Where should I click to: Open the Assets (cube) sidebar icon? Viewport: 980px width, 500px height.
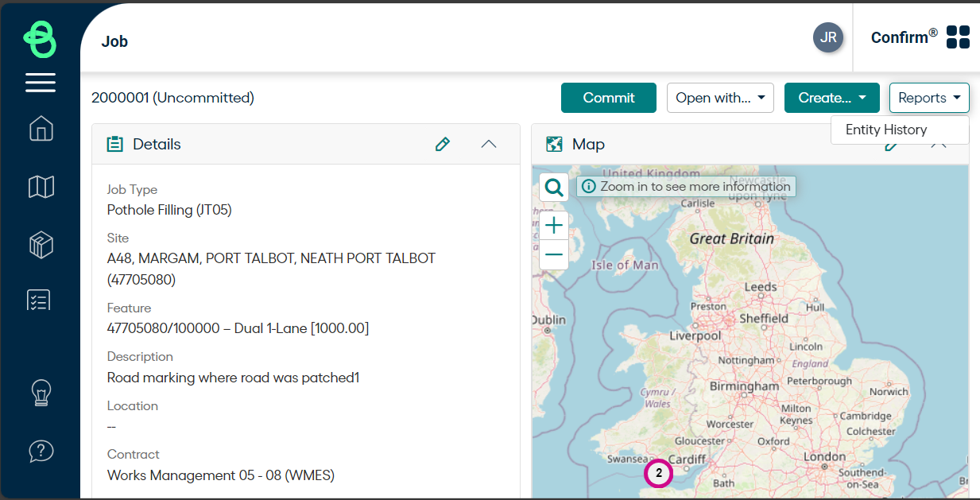[x=40, y=245]
